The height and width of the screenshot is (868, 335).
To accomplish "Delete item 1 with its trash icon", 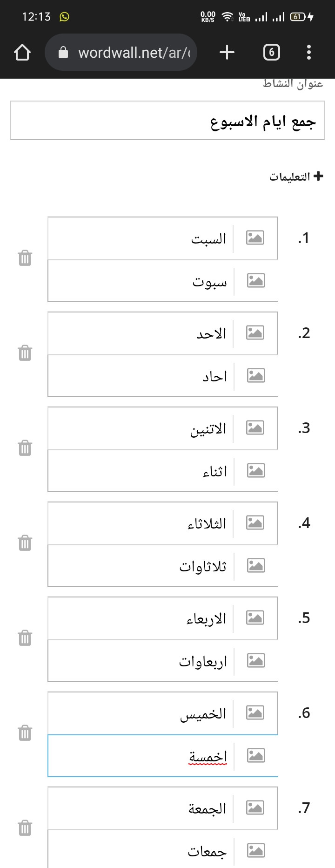I will 25,258.
